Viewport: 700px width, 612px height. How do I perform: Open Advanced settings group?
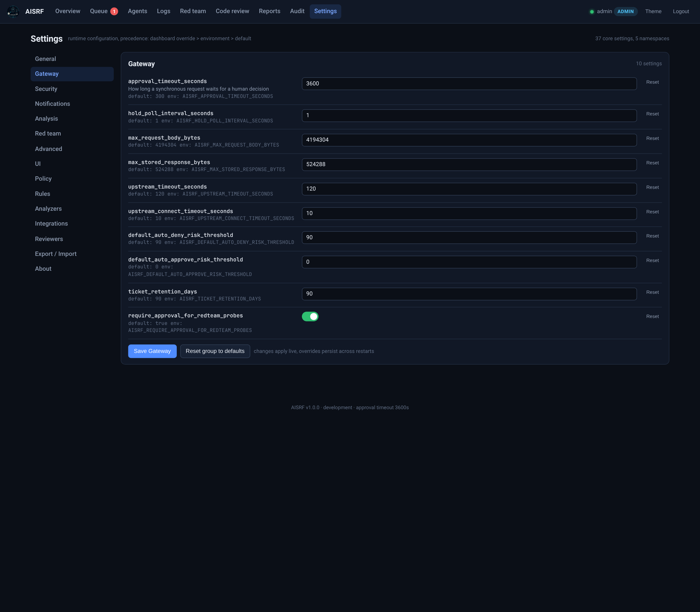[72, 149]
